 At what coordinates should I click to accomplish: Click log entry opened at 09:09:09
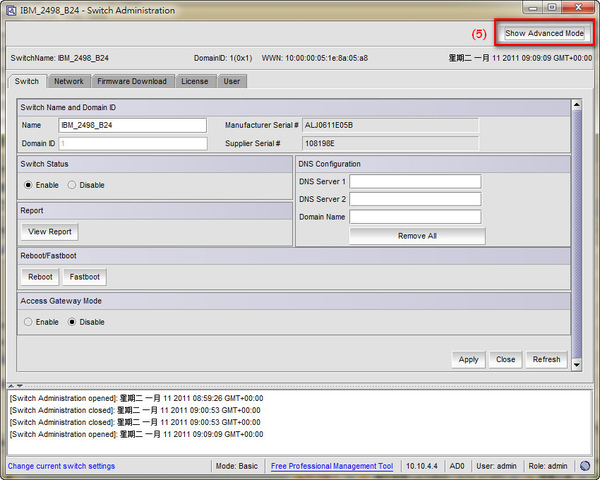(x=136, y=434)
